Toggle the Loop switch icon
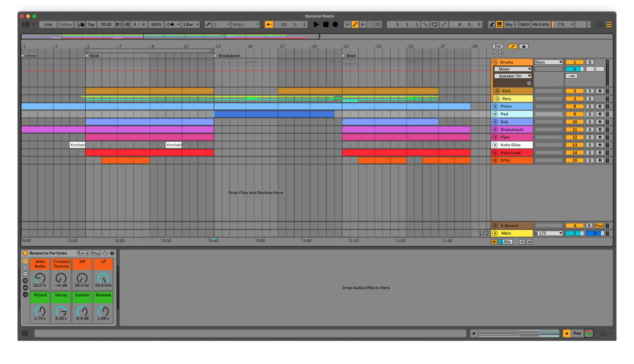 tap(434, 24)
